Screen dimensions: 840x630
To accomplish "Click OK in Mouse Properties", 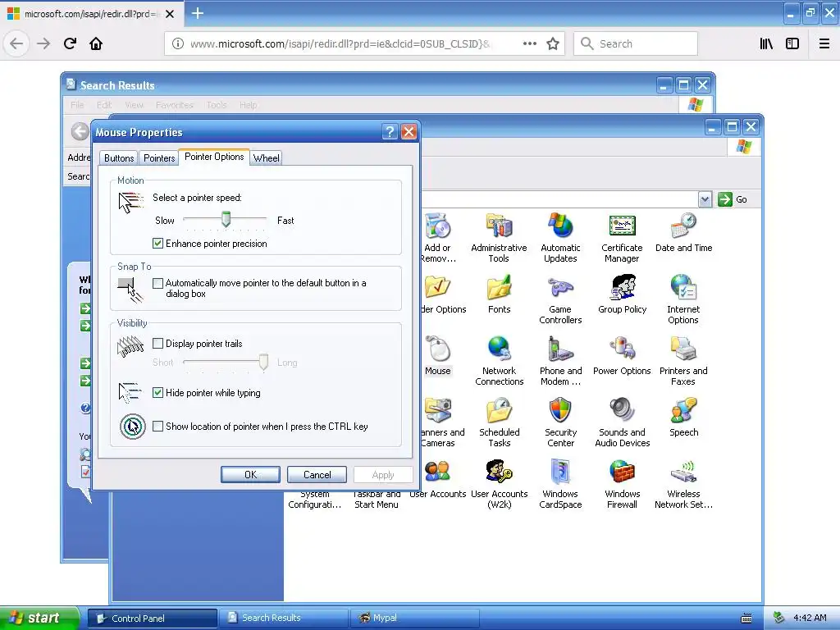I will pos(250,475).
